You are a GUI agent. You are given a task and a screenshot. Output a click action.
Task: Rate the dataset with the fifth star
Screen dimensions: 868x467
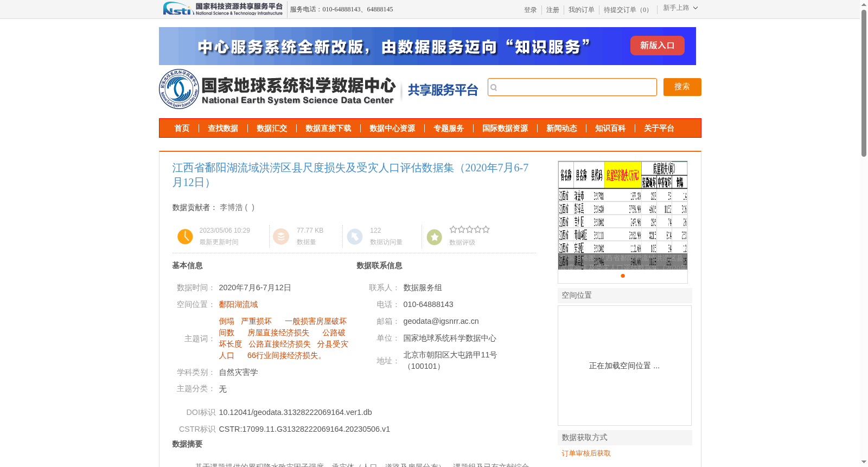tap(486, 229)
